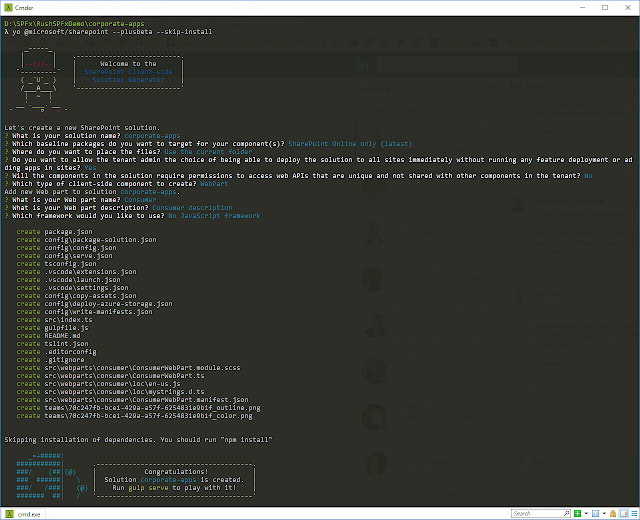The image size is (640, 520).
Task: Minimize the Cmder window
Action: point(582,8)
